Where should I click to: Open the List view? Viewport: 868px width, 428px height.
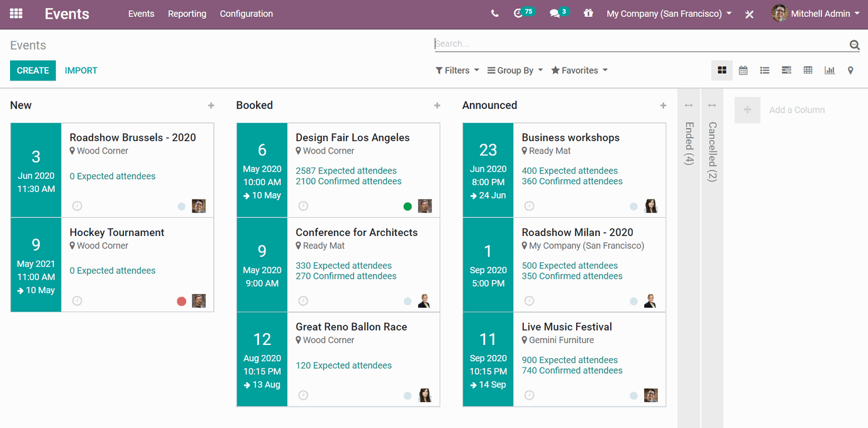(x=764, y=70)
